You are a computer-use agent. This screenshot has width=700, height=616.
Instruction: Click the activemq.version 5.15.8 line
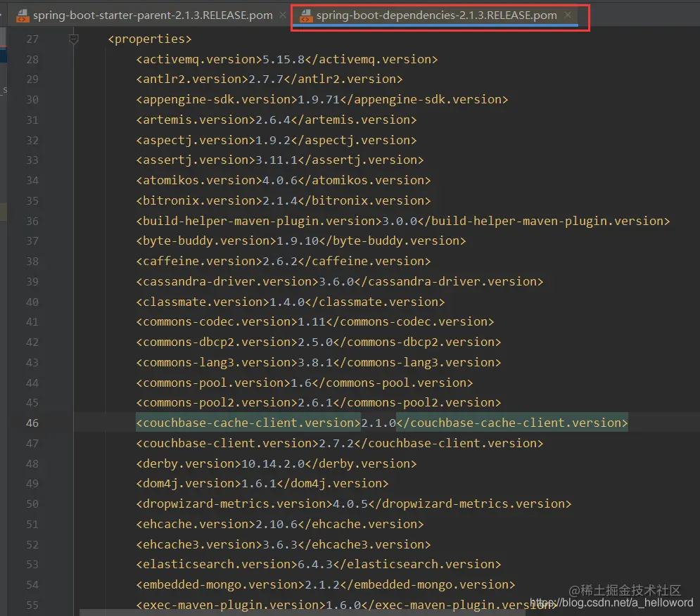[286, 59]
